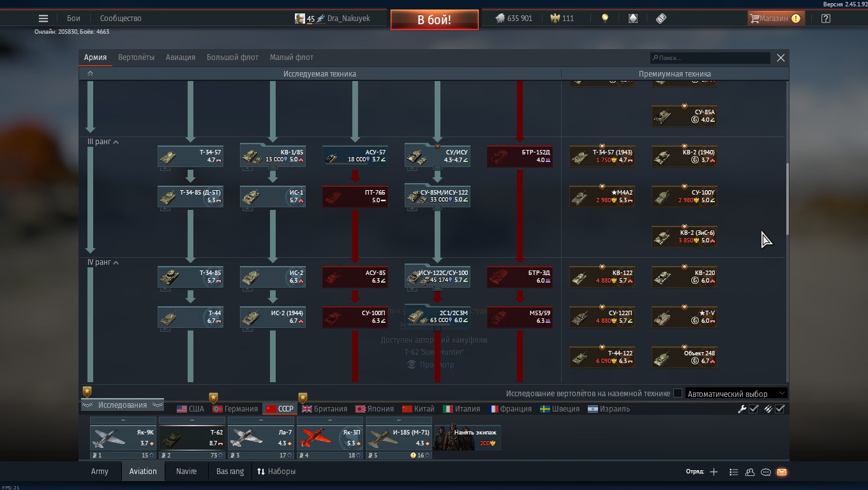Open the help question mark icon
This screenshot has width=868, height=490.
point(826,19)
